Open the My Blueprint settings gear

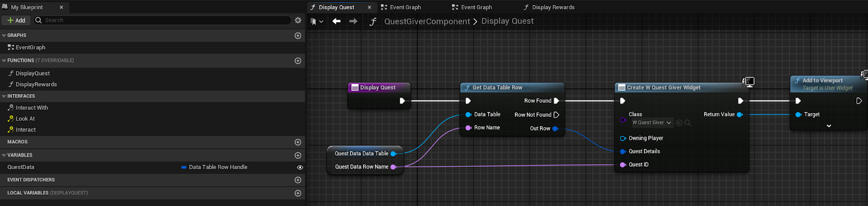coord(298,20)
